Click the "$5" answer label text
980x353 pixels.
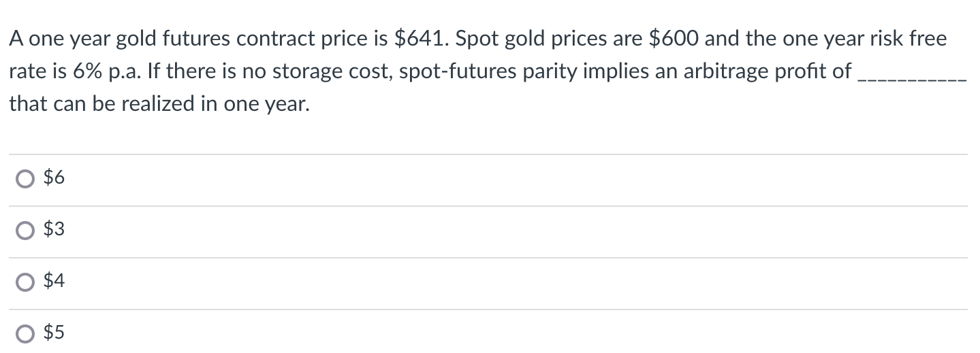pyautogui.click(x=54, y=333)
